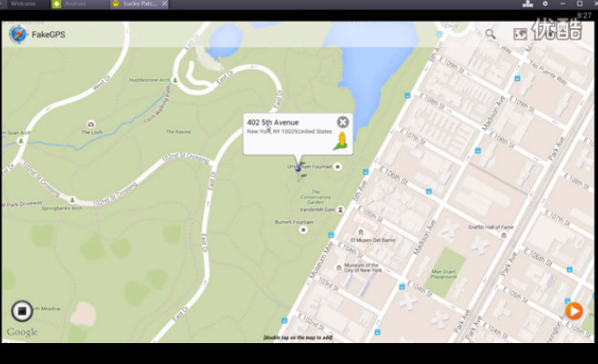Close the Lucky Patcher tab
The image size is (598, 364).
pos(164,4)
